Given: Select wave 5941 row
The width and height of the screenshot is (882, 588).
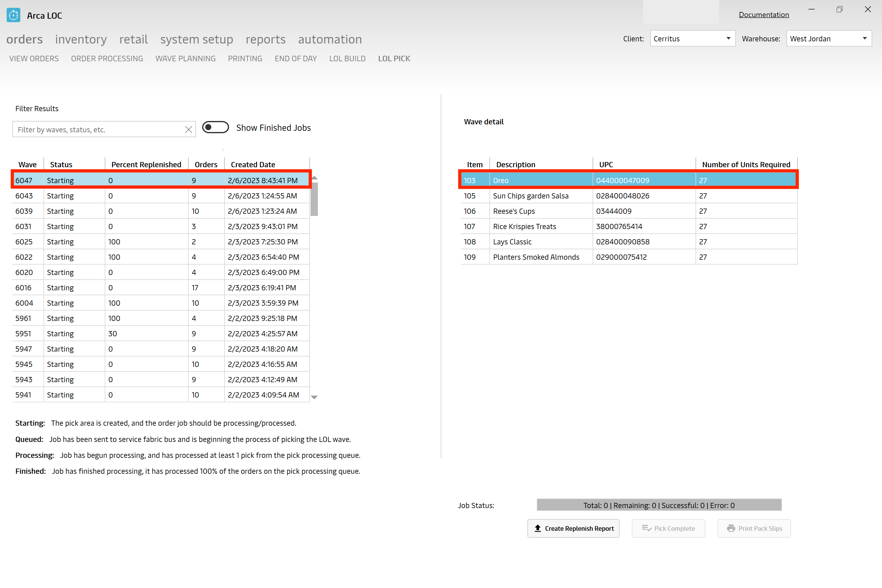Looking at the screenshot, I should pyautogui.click(x=161, y=395).
